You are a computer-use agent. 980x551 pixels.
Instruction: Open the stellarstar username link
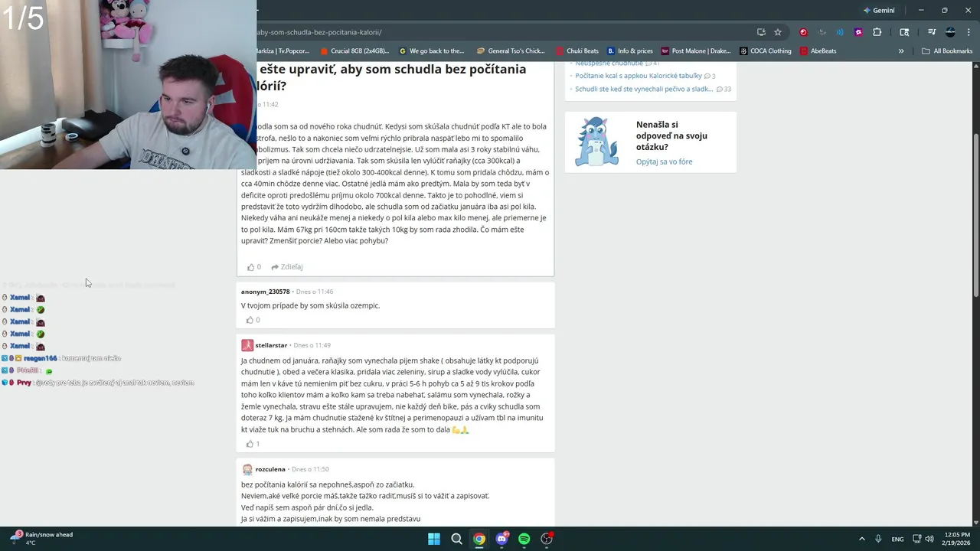[x=271, y=345]
